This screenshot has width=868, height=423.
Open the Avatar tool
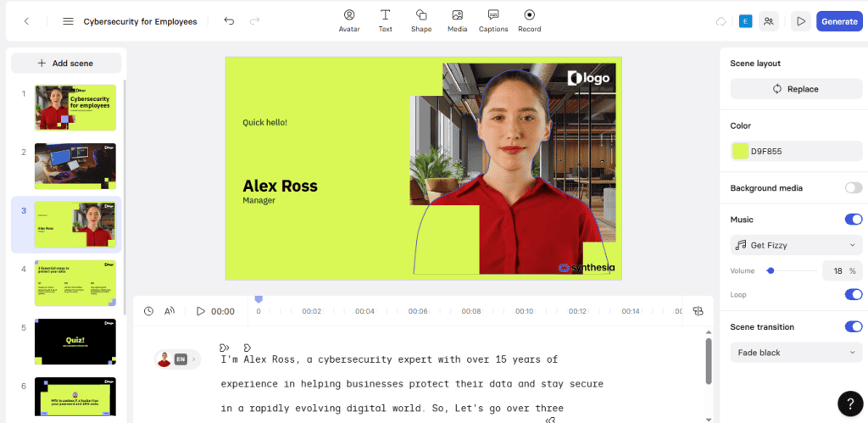[x=348, y=21]
